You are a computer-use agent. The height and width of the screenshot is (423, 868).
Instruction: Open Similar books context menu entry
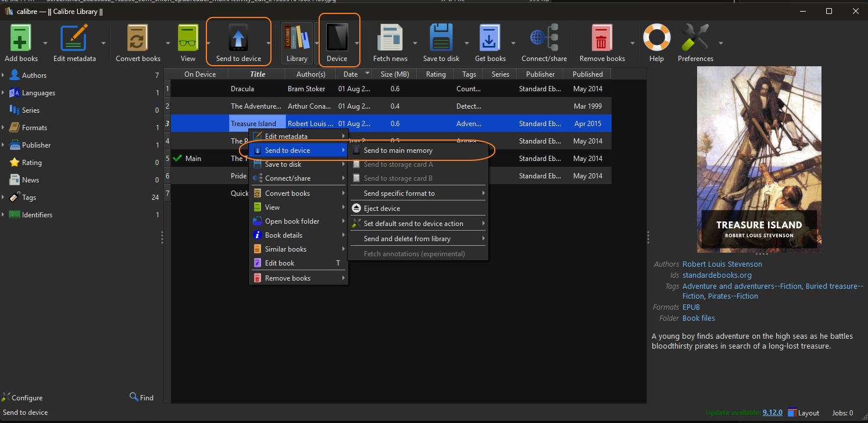(298, 249)
